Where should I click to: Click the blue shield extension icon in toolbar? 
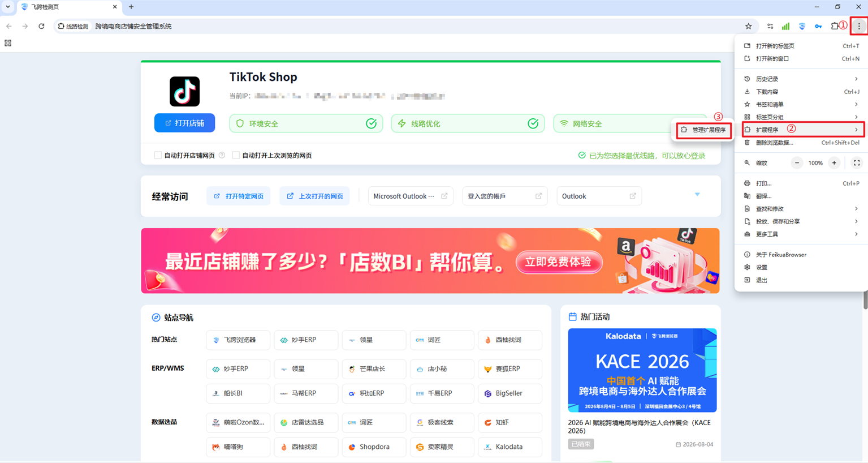pyautogui.click(x=802, y=26)
